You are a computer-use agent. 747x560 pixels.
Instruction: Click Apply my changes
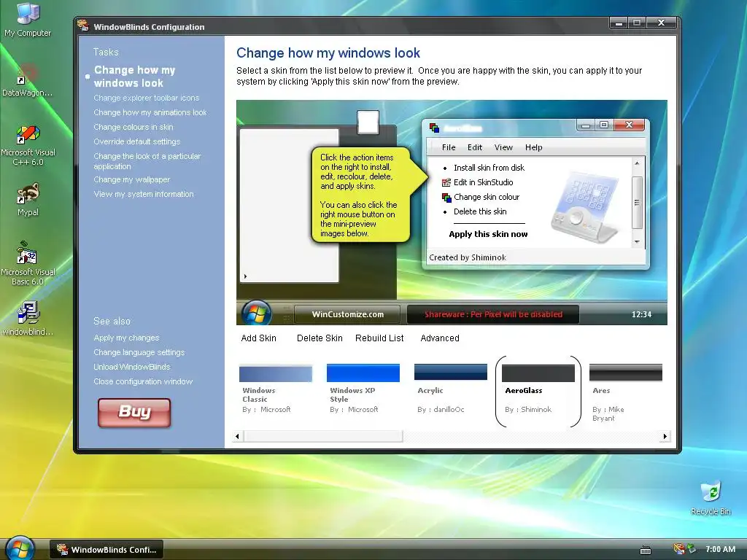tap(126, 338)
